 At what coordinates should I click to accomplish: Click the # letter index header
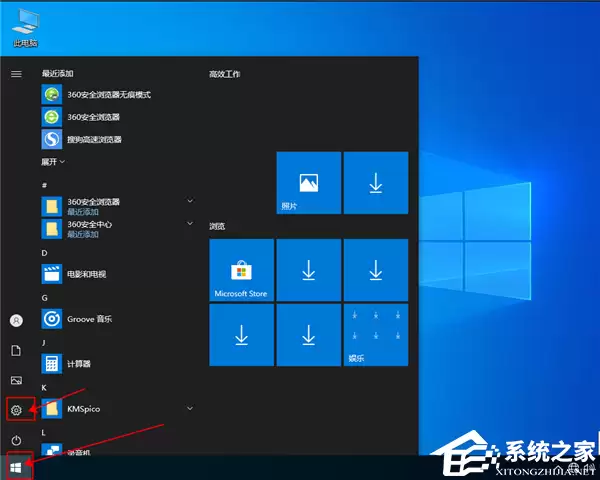(x=44, y=185)
